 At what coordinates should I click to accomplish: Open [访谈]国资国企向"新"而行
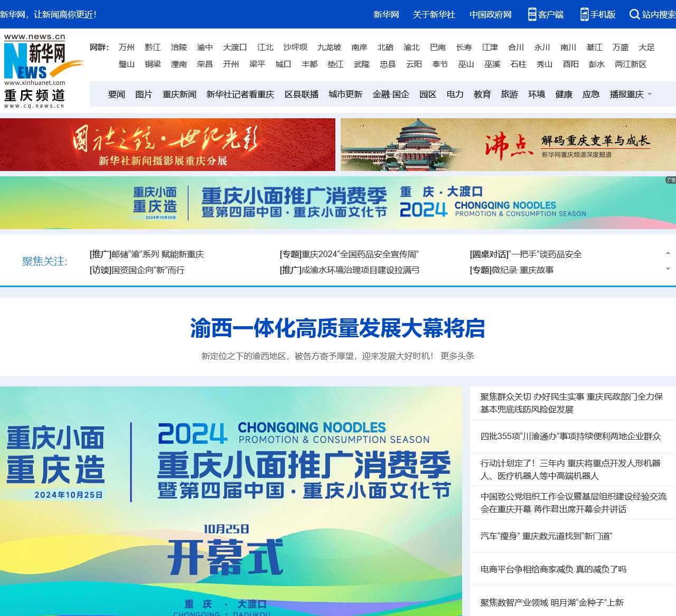point(137,270)
